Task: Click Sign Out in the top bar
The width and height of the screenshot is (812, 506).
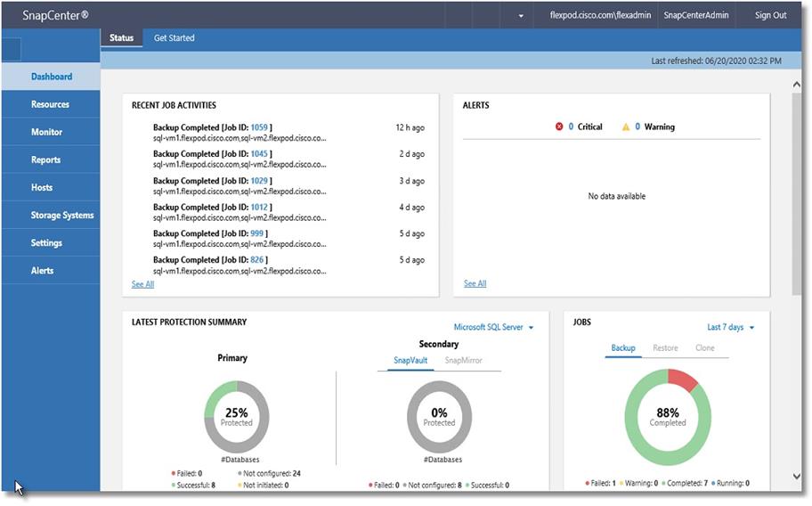Action: pos(770,15)
